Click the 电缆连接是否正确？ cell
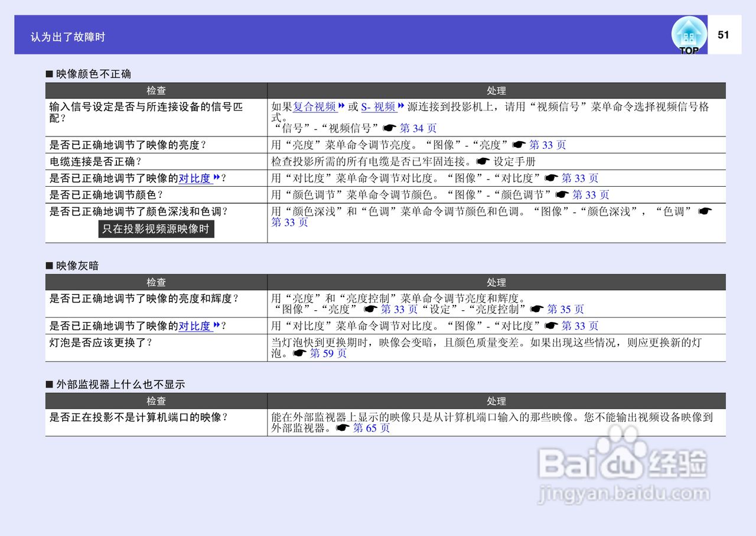The image size is (756, 536). pyautogui.click(x=156, y=161)
